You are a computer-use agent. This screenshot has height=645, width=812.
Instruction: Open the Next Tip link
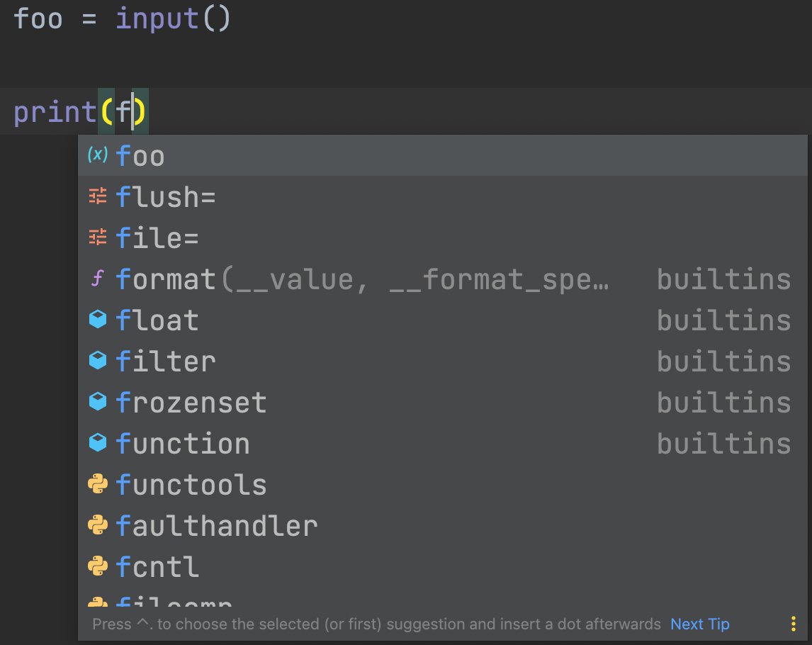coord(699,624)
